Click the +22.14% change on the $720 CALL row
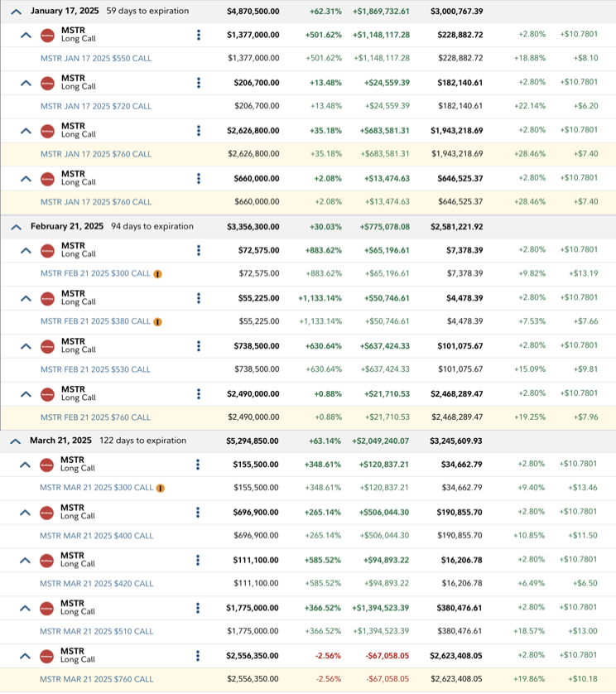 click(530, 106)
